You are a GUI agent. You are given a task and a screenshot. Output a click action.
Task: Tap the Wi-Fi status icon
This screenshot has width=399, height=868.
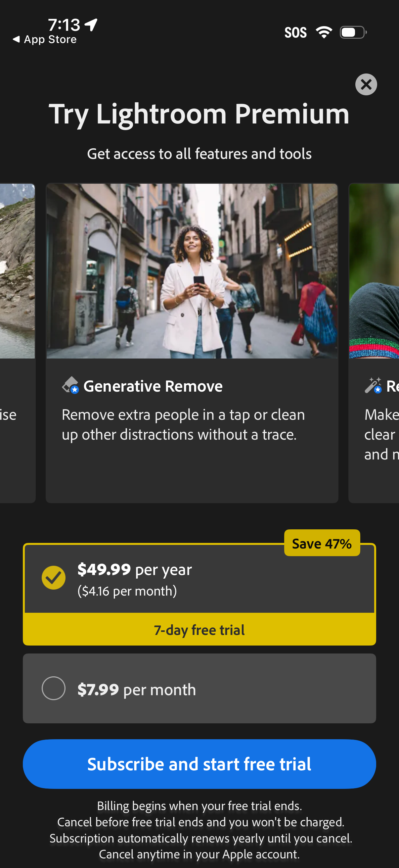click(x=324, y=32)
